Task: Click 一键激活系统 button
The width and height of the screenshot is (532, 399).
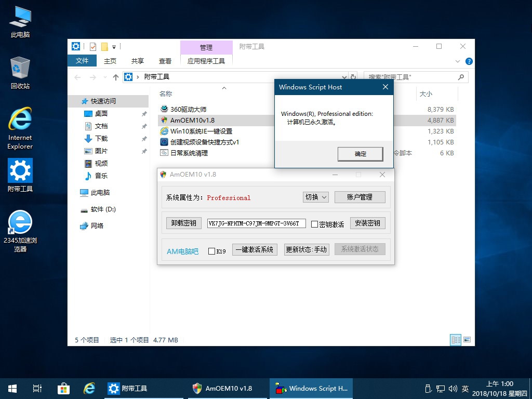Action: point(255,250)
